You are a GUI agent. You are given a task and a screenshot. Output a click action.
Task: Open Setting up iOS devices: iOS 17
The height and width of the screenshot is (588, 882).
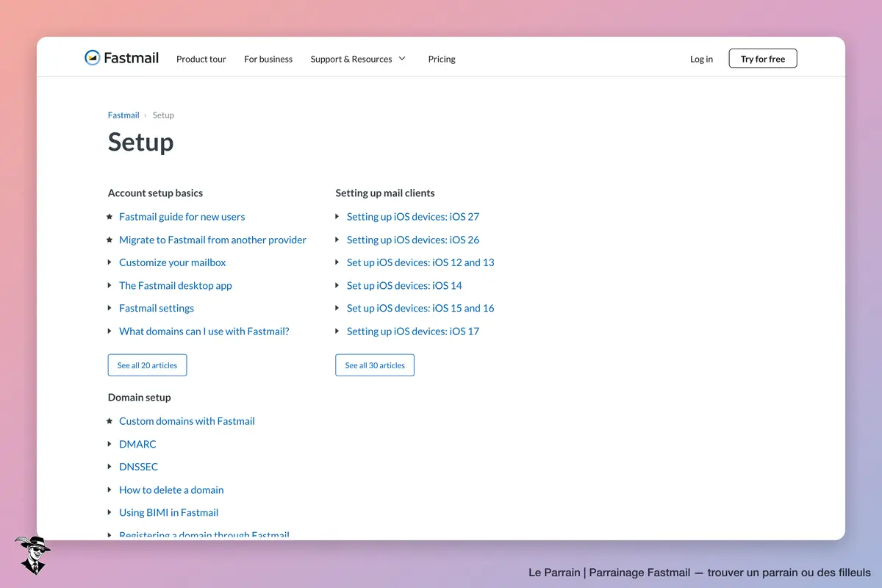tap(413, 331)
